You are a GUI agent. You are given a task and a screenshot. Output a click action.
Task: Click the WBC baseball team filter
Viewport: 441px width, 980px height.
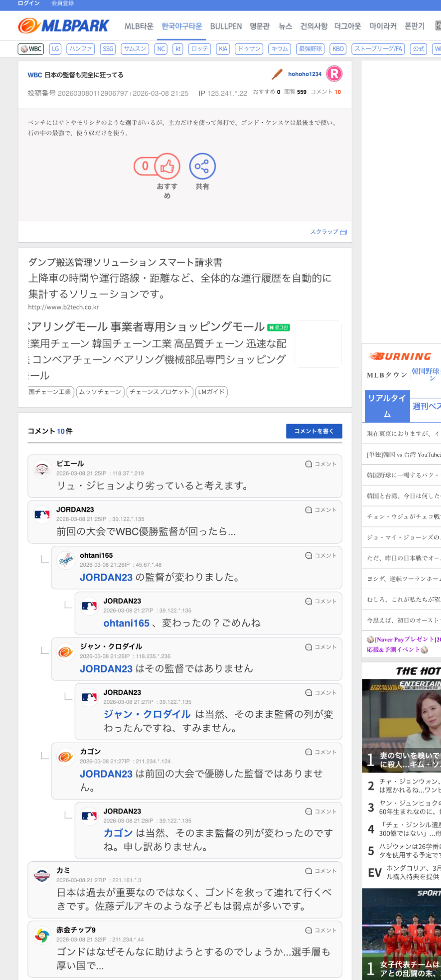coord(31,49)
